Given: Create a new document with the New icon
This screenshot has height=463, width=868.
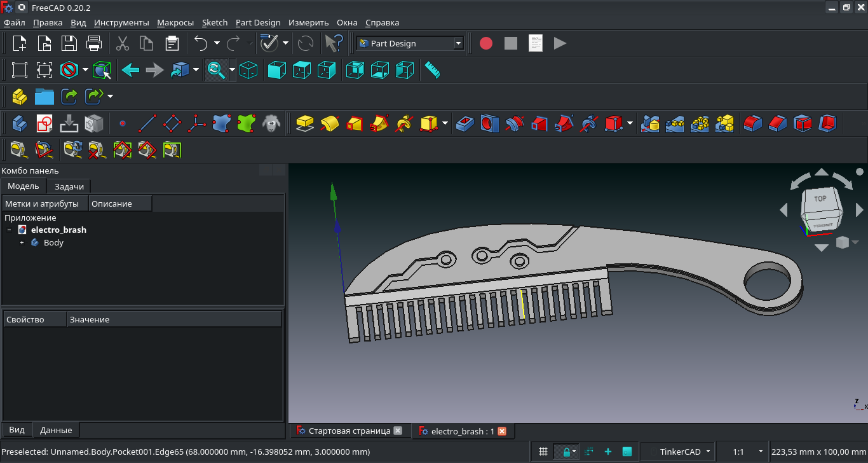Looking at the screenshot, I should point(20,43).
